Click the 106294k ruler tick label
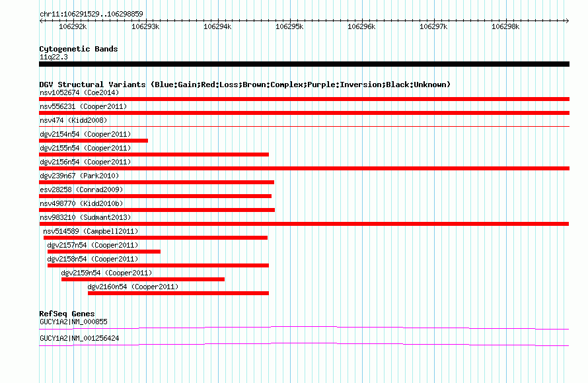588x383 pixels. click(x=217, y=26)
